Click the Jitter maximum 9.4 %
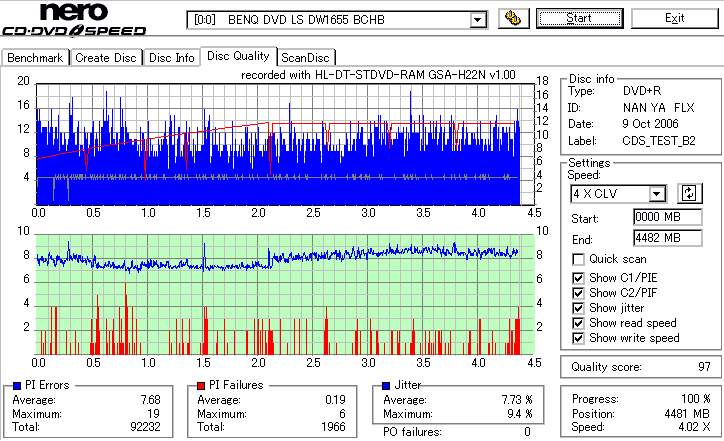Screen dimensions: 724x441 [x=519, y=414]
